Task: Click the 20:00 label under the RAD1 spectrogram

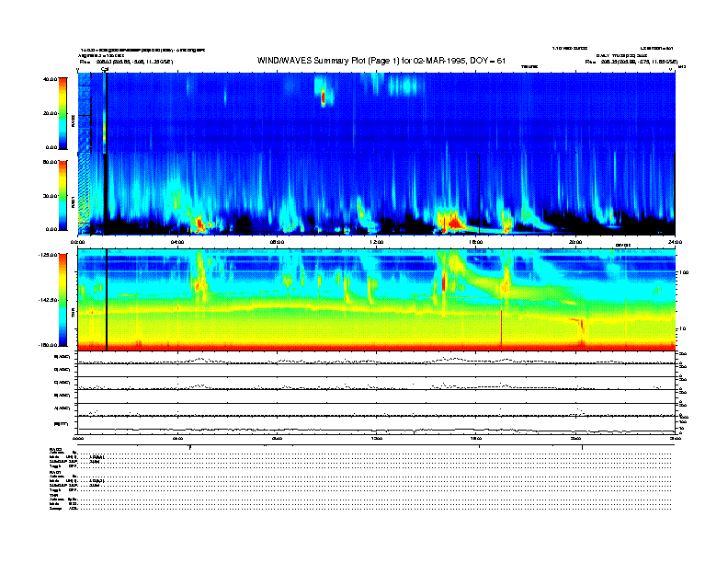Action: click(575, 242)
